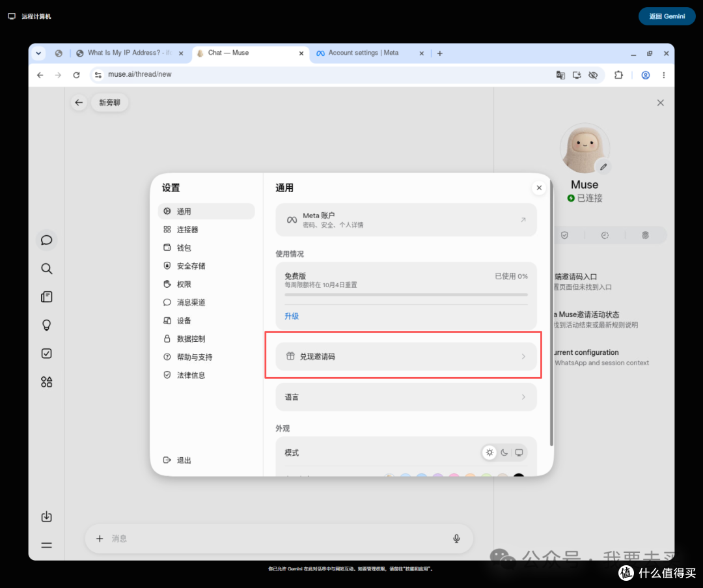Edit Muse avatar with the pencil icon
Viewport: 703px width, 588px height.
pyautogui.click(x=603, y=167)
